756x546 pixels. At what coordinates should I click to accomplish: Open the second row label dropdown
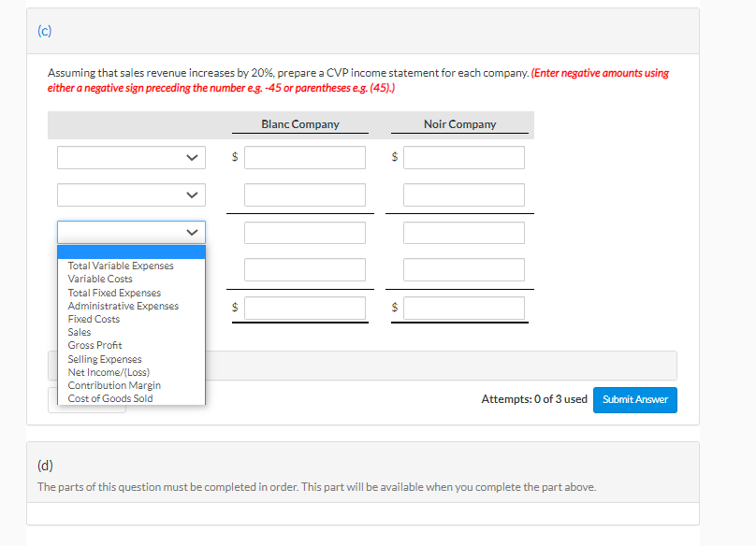pyautogui.click(x=131, y=194)
